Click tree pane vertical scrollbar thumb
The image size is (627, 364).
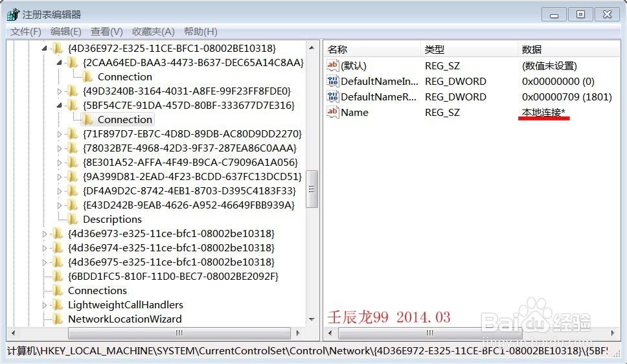tap(312, 189)
